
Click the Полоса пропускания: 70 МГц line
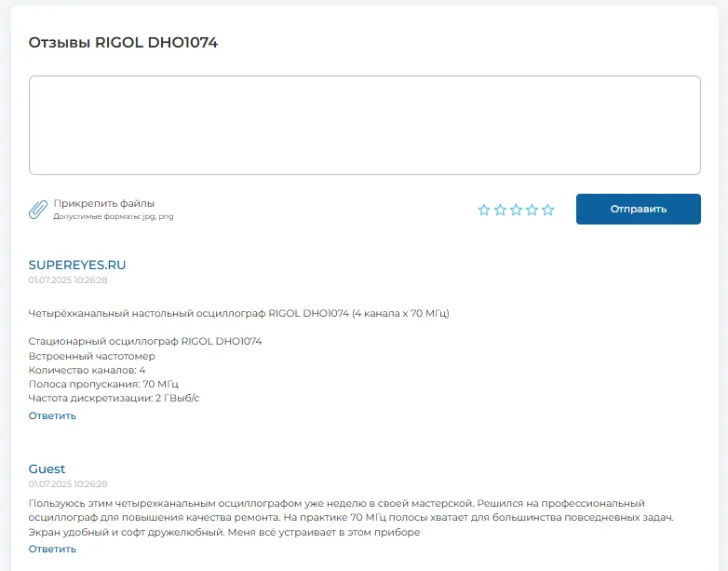(103, 384)
